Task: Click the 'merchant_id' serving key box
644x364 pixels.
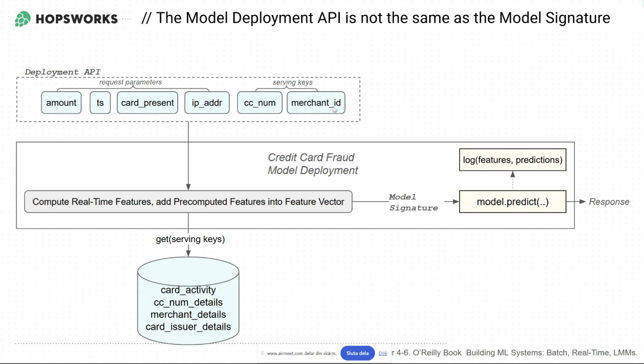Action: click(316, 103)
